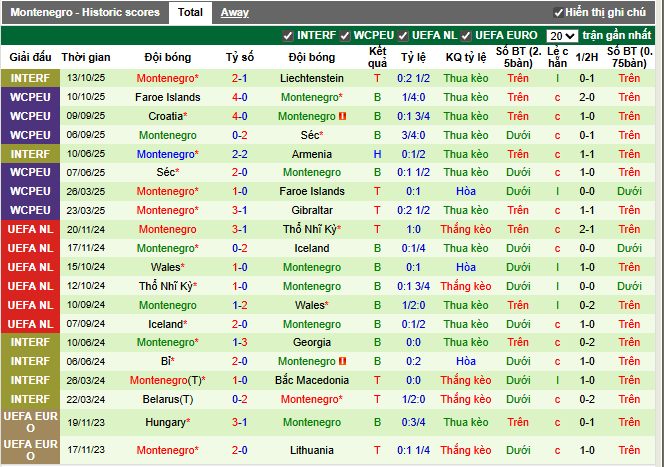Click the Bỉ* team name
Image resolution: width=664 pixels, height=467 pixels.
pos(168,361)
